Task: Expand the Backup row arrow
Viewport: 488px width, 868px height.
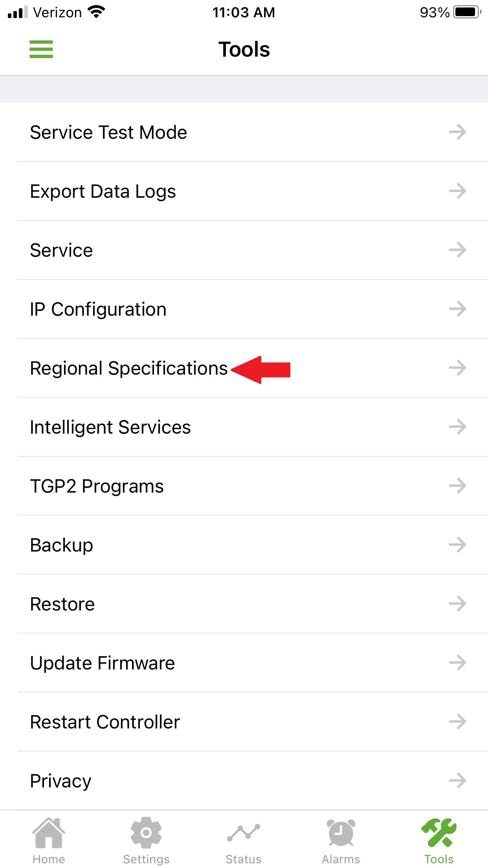Action: point(457,545)
